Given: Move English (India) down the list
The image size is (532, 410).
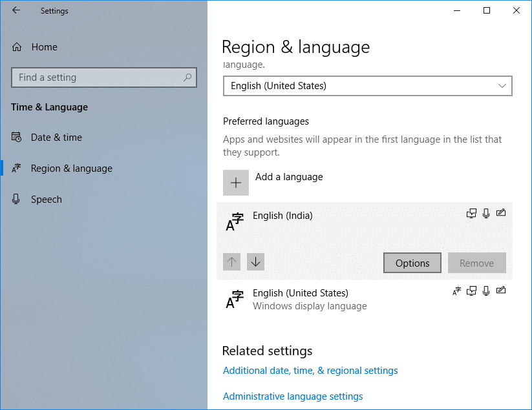Looking at the screenshot, I should click(255, 261).
